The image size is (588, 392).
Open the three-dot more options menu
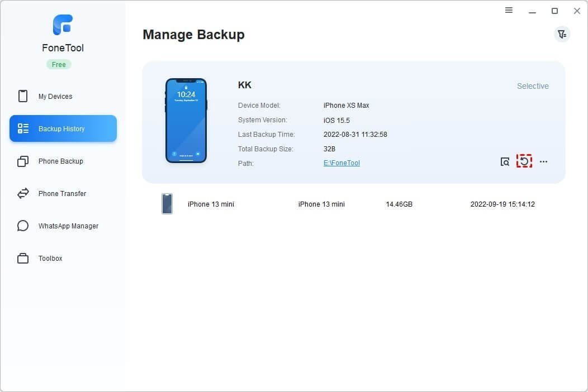pos(543,162)
